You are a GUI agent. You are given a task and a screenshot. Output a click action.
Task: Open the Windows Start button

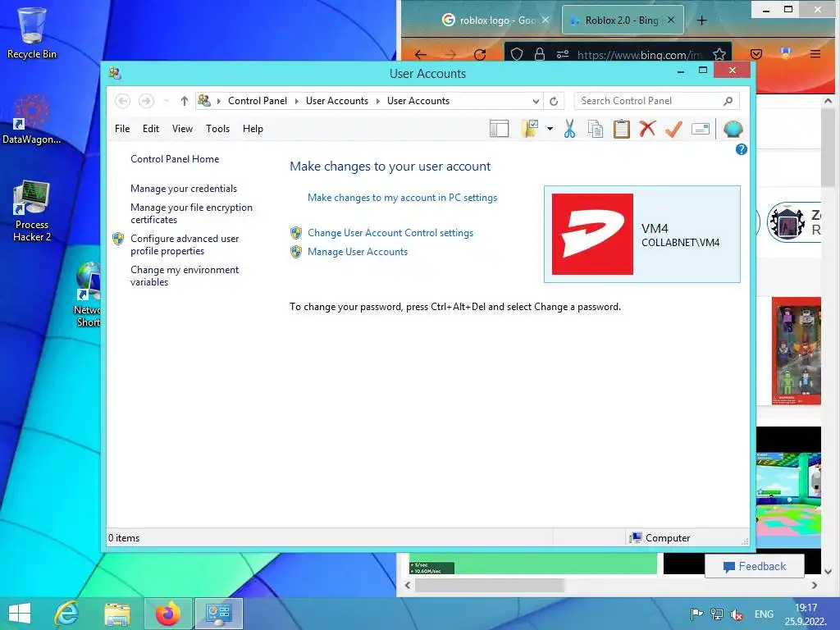coord(20,614)
